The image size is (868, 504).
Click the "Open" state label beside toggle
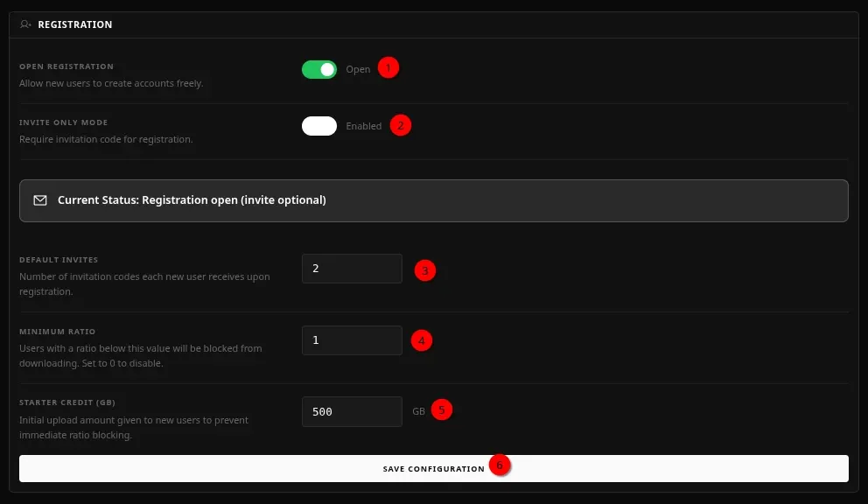click(x=358, y=69)
